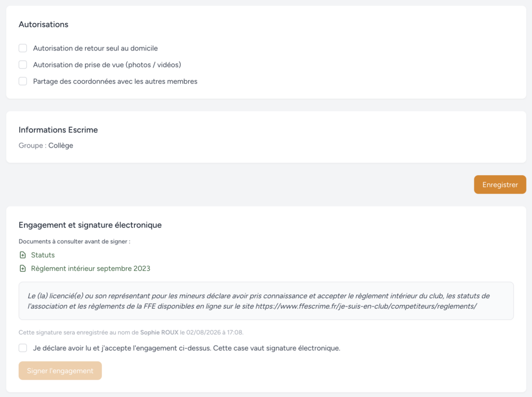
Task: Click the Informations Escrime heading
Action: click(x=58, y=130)
